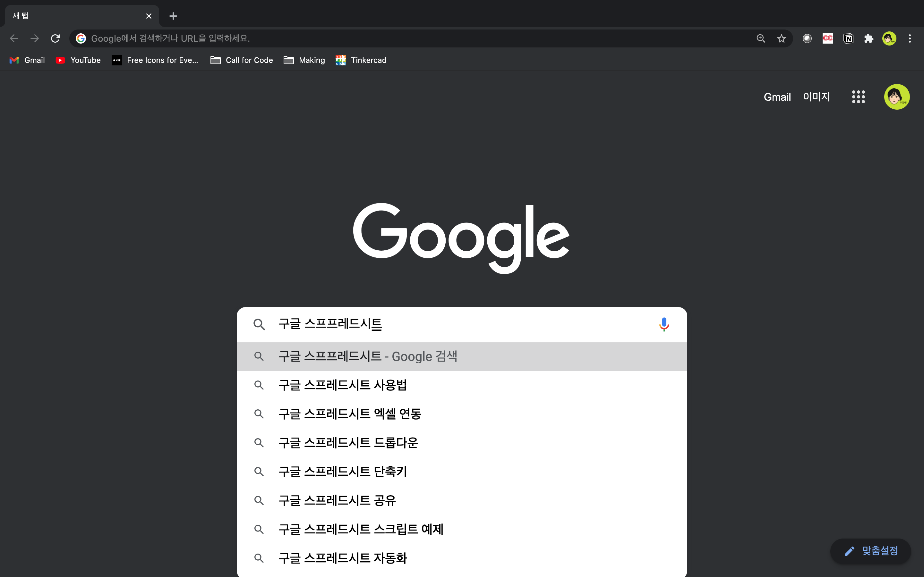This screenshot has height=577, width=924.
Task: Expand the Making bookmark folder
Action: [x=304, y=60]
